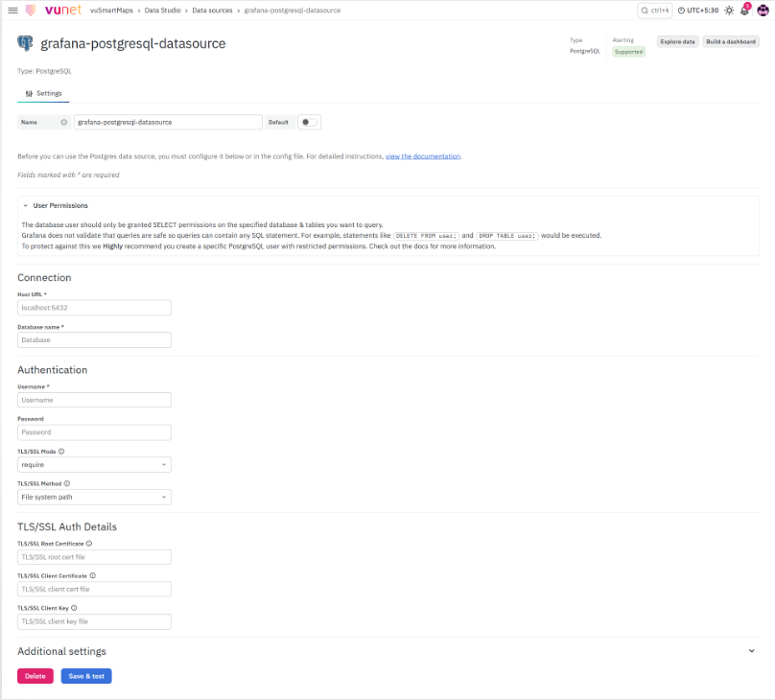Screen dimensions: 775x700
Task: Click the grafana-postgresql-datasource page title
Action: pyautogui.click(x=133, y=43)
